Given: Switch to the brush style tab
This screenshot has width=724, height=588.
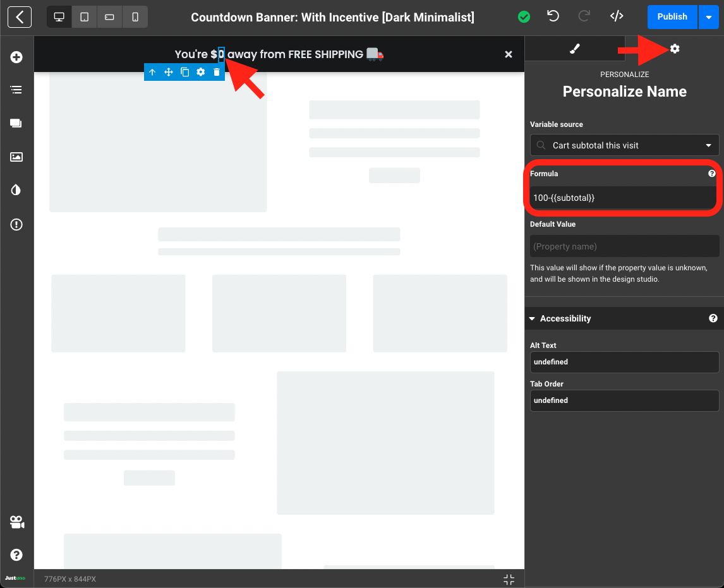Looking at the screenshot, I should (575, 49).
